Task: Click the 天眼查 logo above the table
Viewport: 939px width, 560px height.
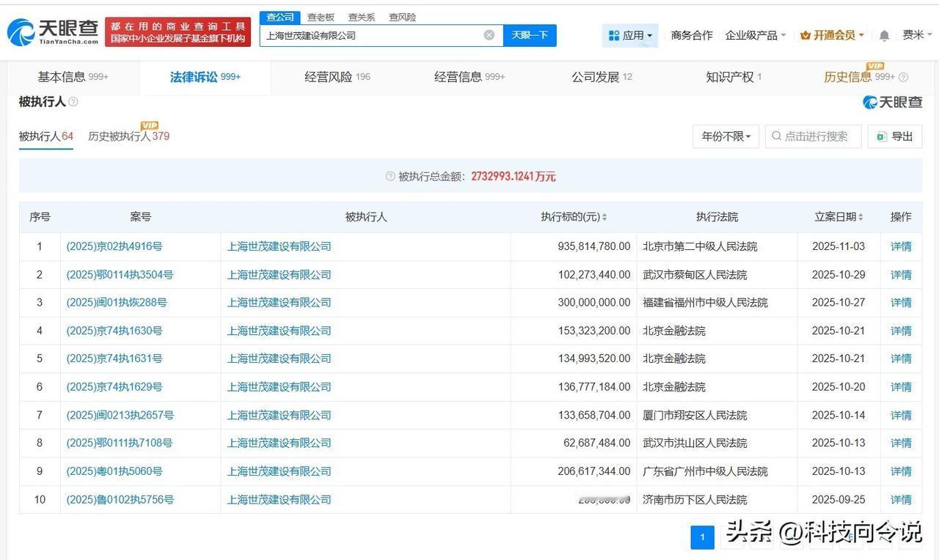Action: (x=891, y=103)
